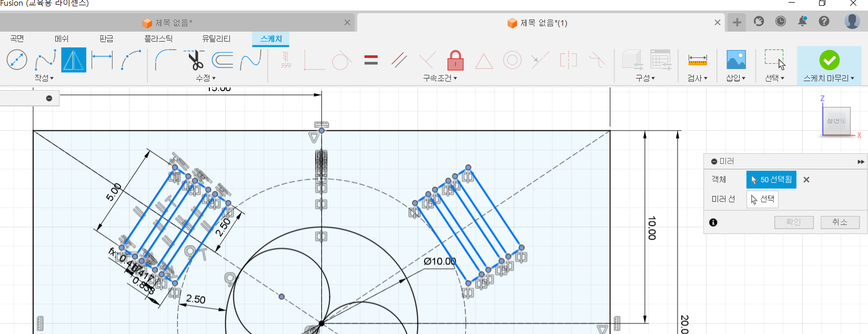
Task: Open the notifications bell
Action: [802, 22]
